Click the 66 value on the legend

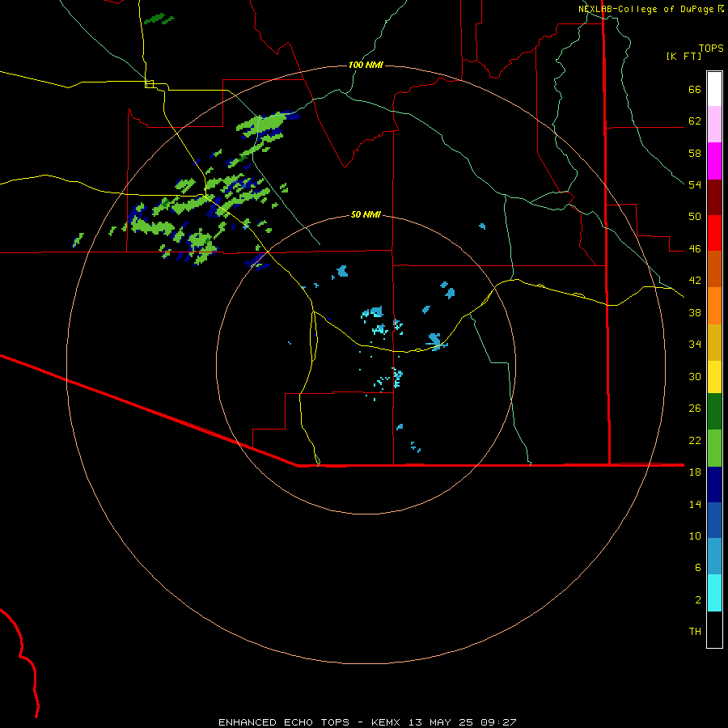(695, 89)
